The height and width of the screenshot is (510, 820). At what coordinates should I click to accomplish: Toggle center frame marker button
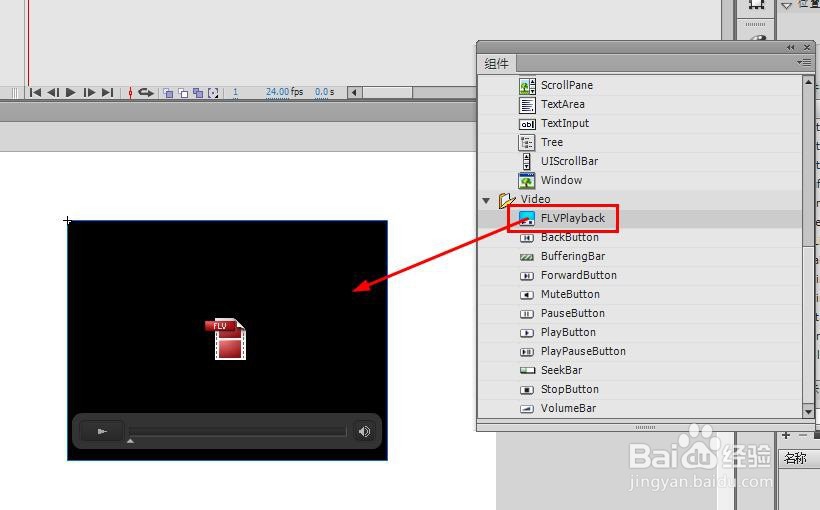pos(130,93)
